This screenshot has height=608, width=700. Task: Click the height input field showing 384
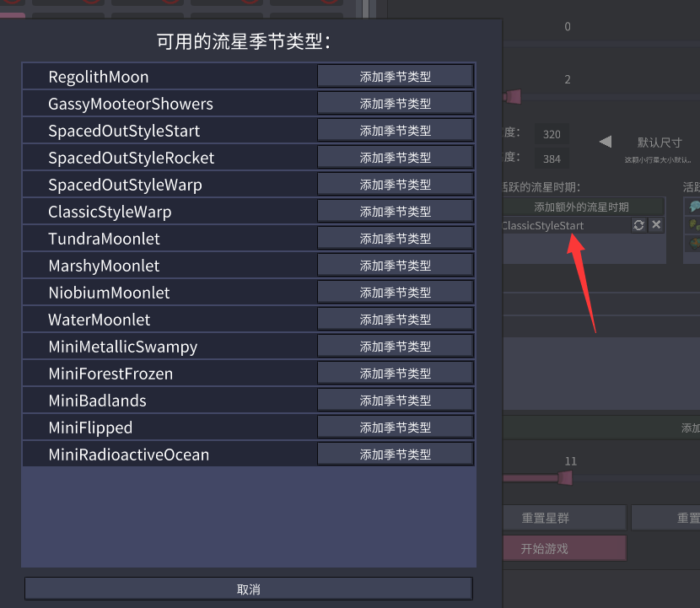[553, 159]
